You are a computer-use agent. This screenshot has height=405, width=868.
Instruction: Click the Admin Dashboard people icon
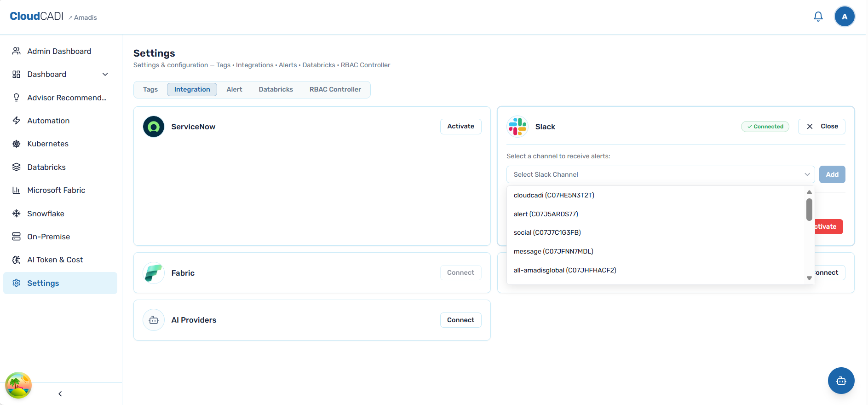point(17,51)
